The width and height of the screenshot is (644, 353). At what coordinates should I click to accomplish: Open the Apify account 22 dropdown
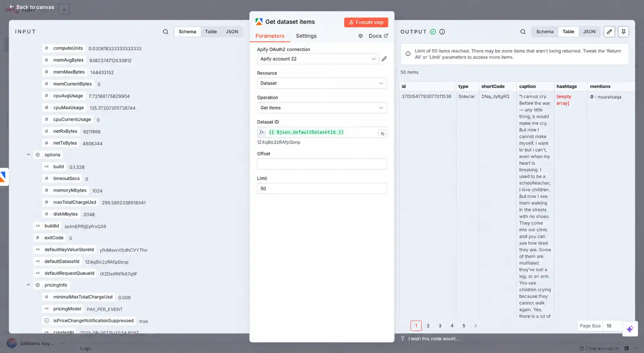coord(318,59)
